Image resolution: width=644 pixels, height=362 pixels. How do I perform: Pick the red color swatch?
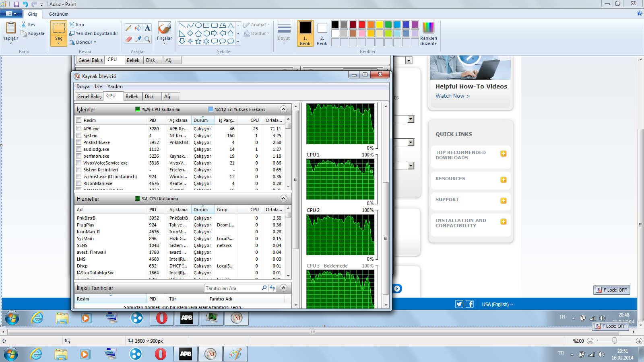click(362, 25)
